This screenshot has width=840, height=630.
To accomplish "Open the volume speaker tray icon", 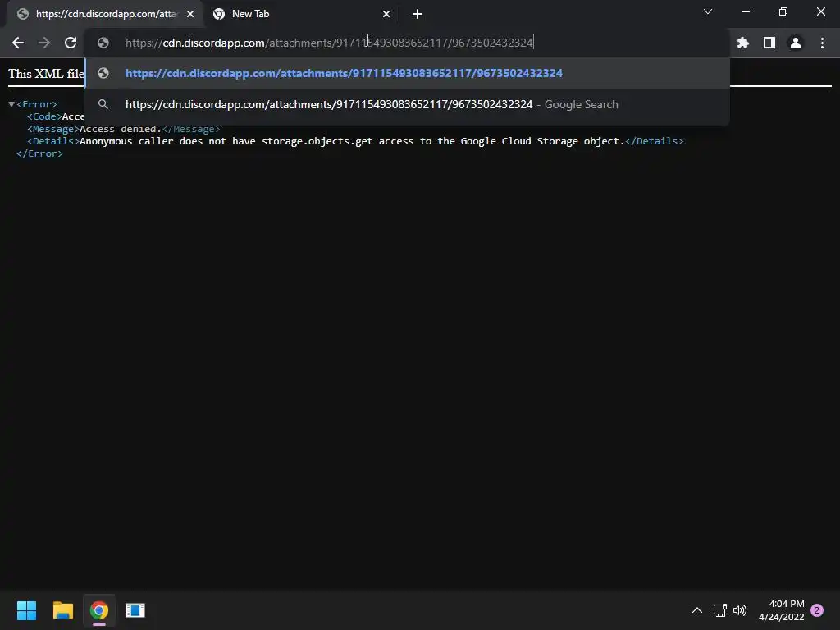I will [740, 610].
